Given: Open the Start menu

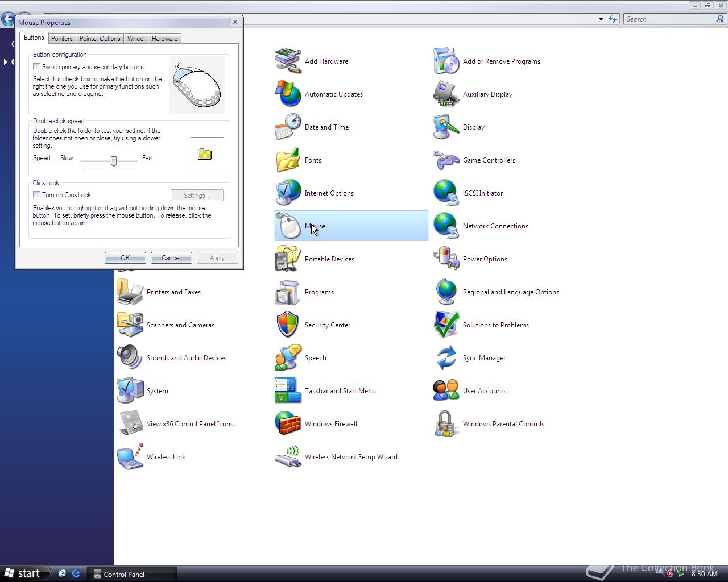Looking at the screenshot, I should [x=25, y=573].
